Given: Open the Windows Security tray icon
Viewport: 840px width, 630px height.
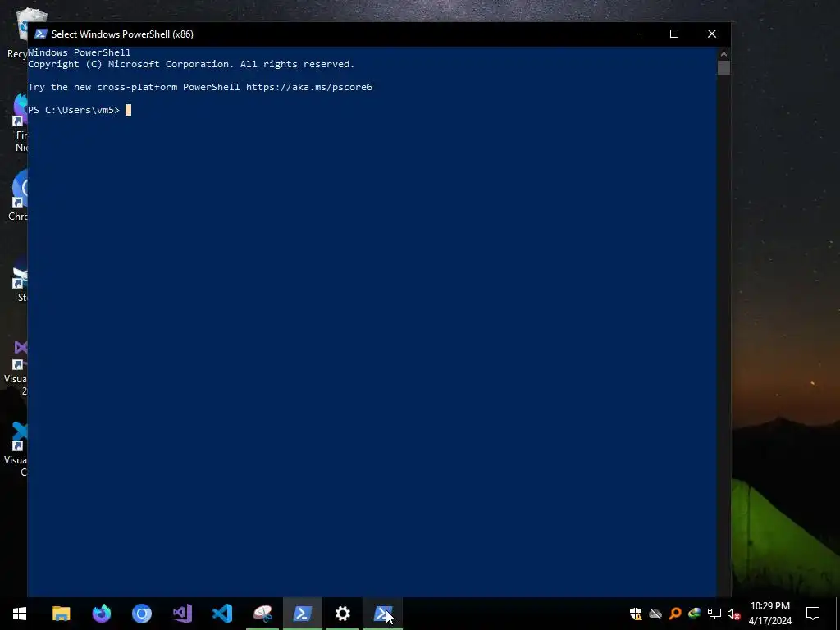Looking at the screenshot, I should (x=636, y=614).
